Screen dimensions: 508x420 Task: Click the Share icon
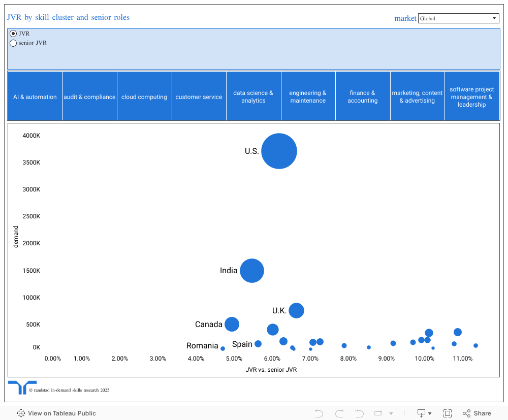(466, 413)
